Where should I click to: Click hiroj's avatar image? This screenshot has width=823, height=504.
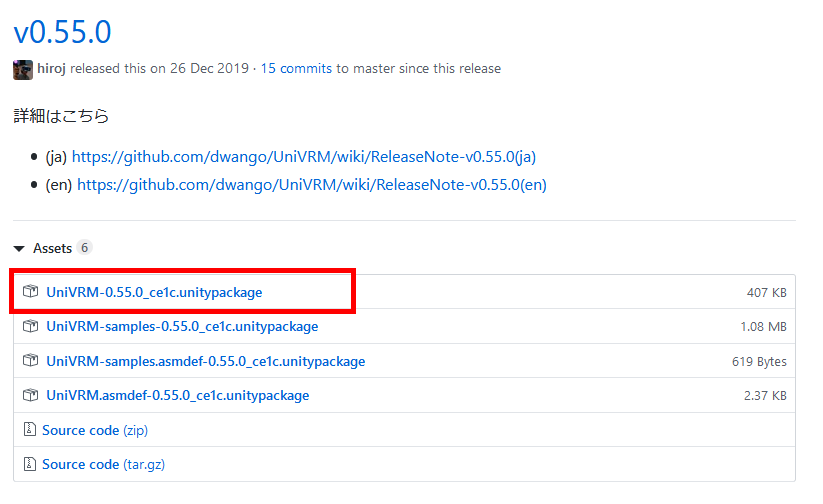pyautogui.click(x=23, y=70)
